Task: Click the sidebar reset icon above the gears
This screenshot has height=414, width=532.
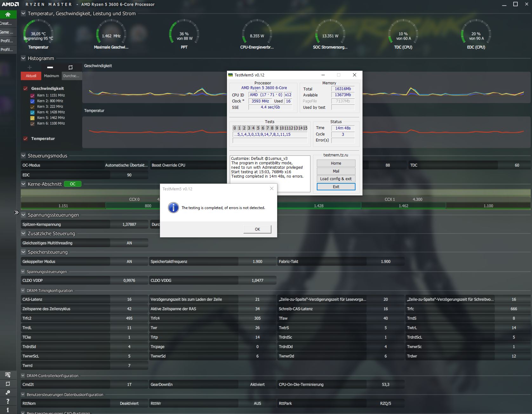Action: click(x=8, y=384)
